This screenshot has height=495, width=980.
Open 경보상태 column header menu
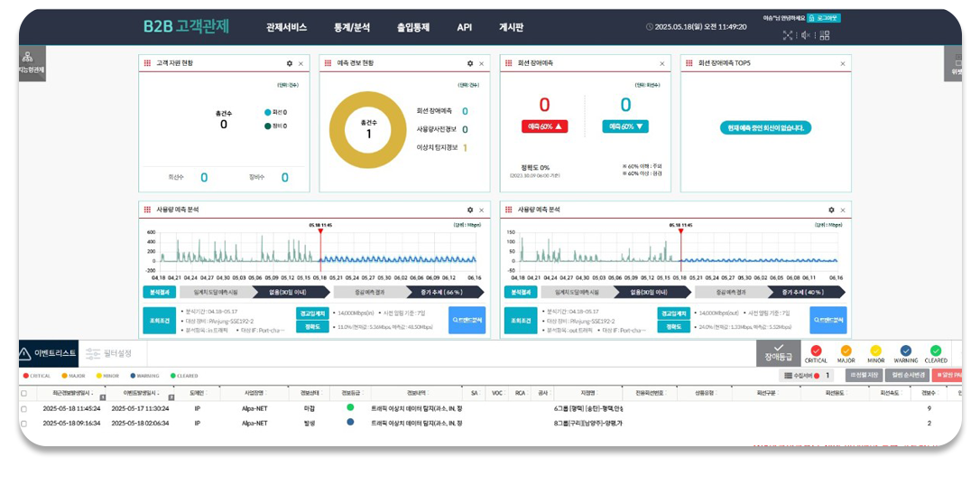point(310,394)
